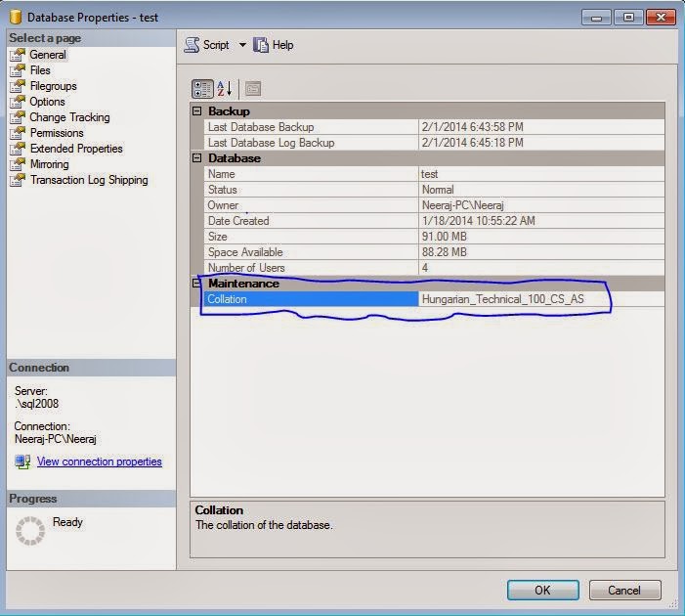Viewport: 685px width, 616px height.
Task: Click the .\sql2008 server name
Action: point(37,404)
